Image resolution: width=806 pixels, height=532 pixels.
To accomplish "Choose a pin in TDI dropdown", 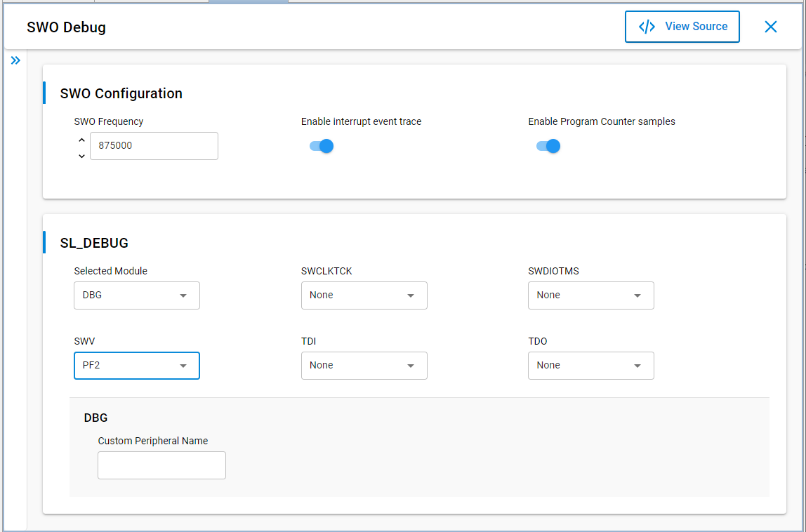I will (364, 366).
